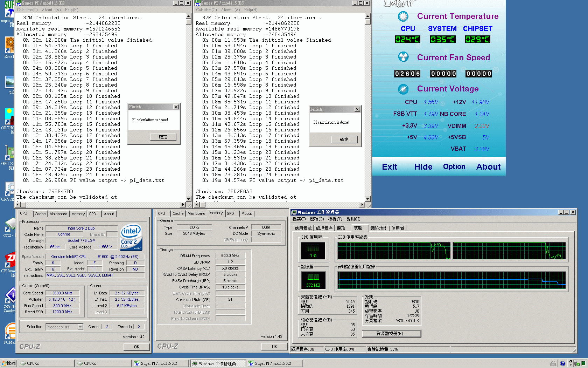Click 確定 in left Finish dialog

coord(163,137)
